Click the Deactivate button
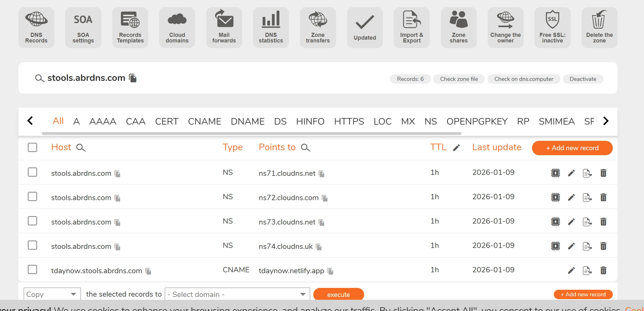 [x=583, y=79]
